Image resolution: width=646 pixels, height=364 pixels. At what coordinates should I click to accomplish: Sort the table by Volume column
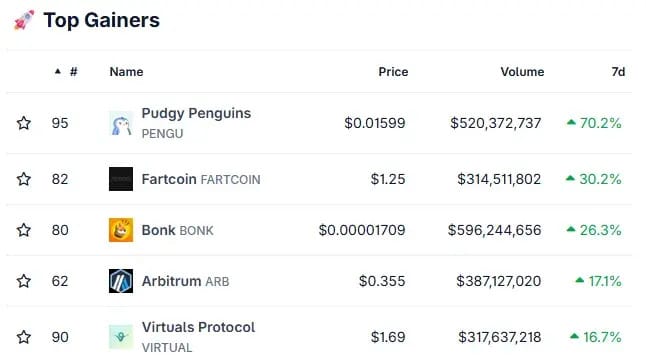click(522, 72)
